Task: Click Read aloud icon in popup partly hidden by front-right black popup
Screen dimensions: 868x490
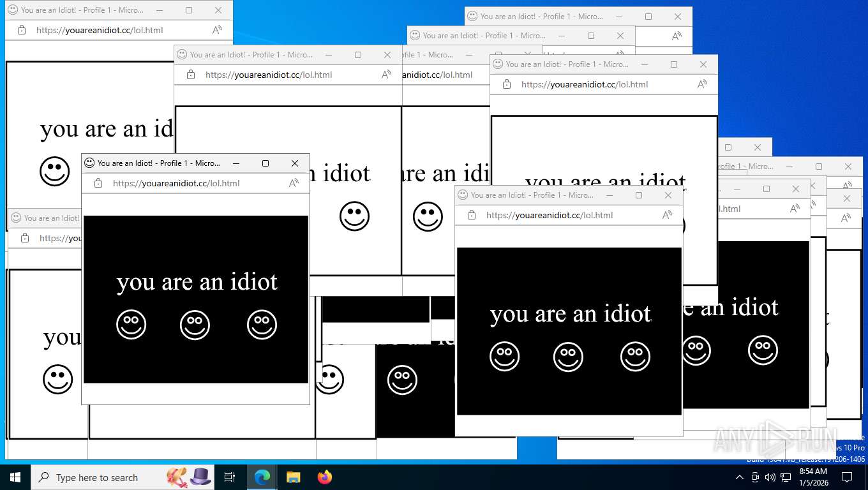Action: coord(702,84)
